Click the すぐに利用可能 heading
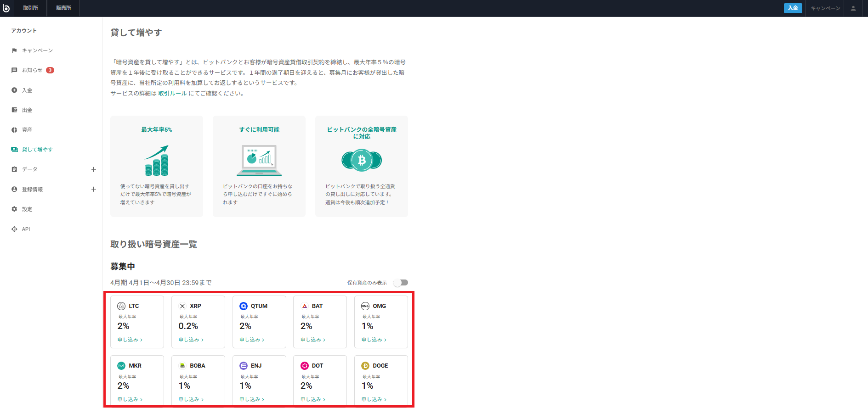This screenshot has height=408, width=868. pyautogui.click(x=259, y=130)
